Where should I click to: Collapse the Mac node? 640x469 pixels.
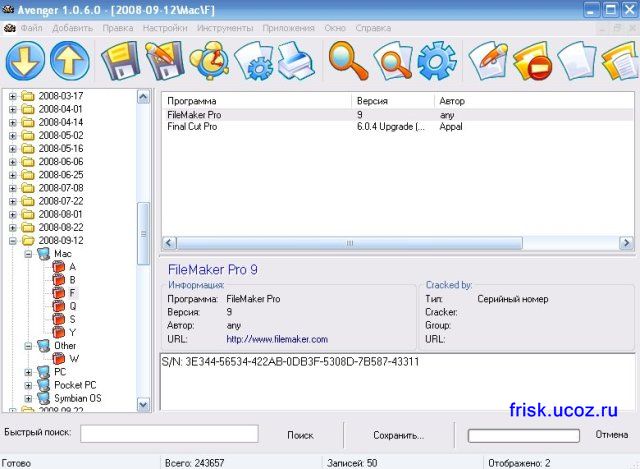click(28, 254)
